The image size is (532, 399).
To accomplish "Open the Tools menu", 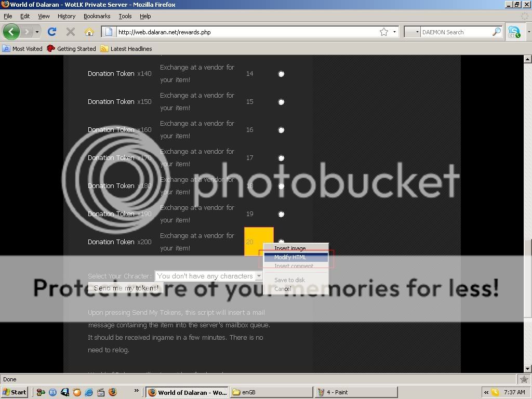I will [x=125, y=16].
